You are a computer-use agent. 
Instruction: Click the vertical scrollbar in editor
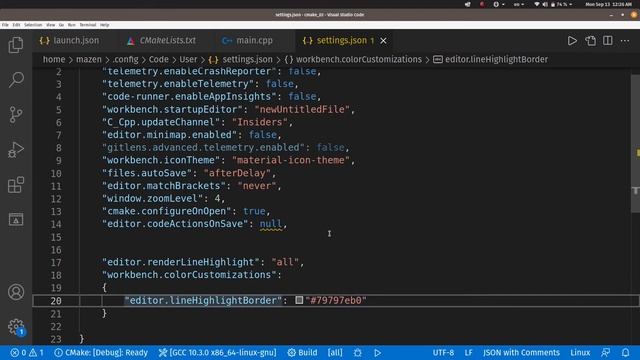pyautogui.click(x=635, y=143)
